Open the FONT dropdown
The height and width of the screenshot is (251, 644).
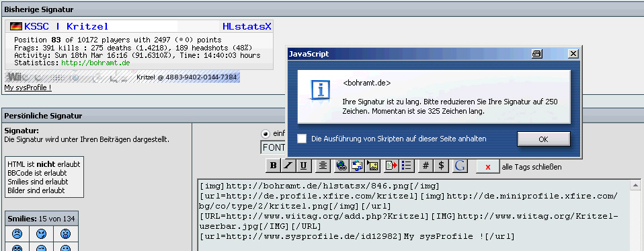point(274,147)
